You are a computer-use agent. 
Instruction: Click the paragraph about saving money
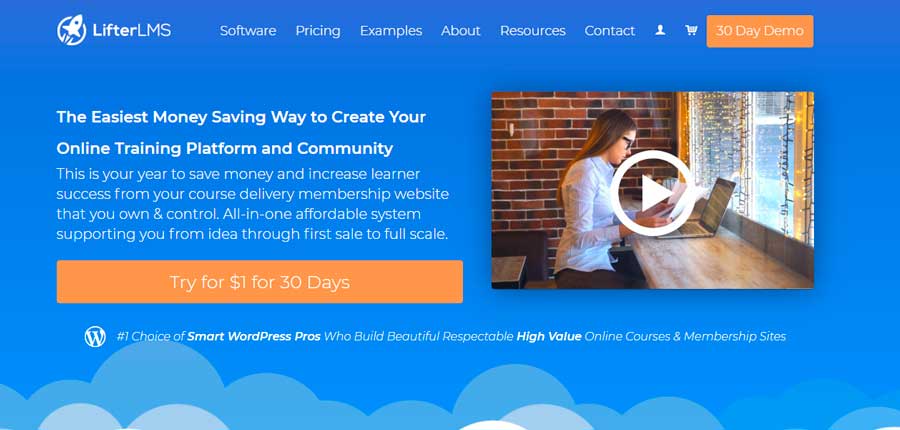(x=253, y=204)
